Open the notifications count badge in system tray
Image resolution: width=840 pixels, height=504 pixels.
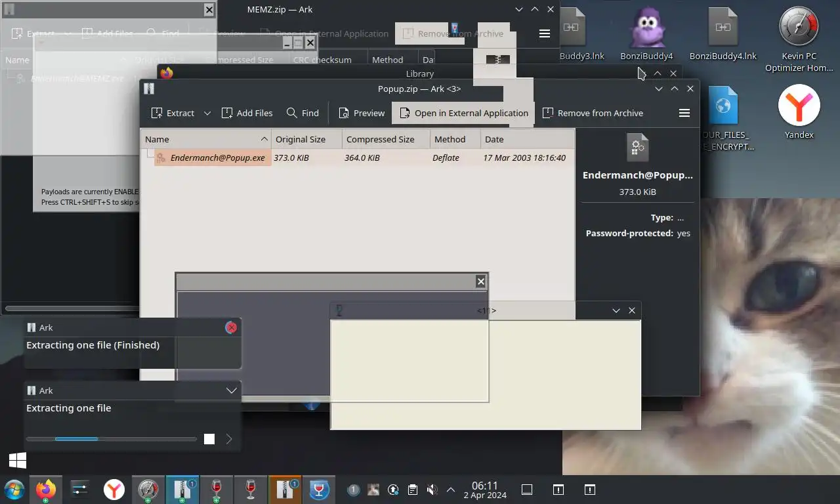(x=353, y=490)
